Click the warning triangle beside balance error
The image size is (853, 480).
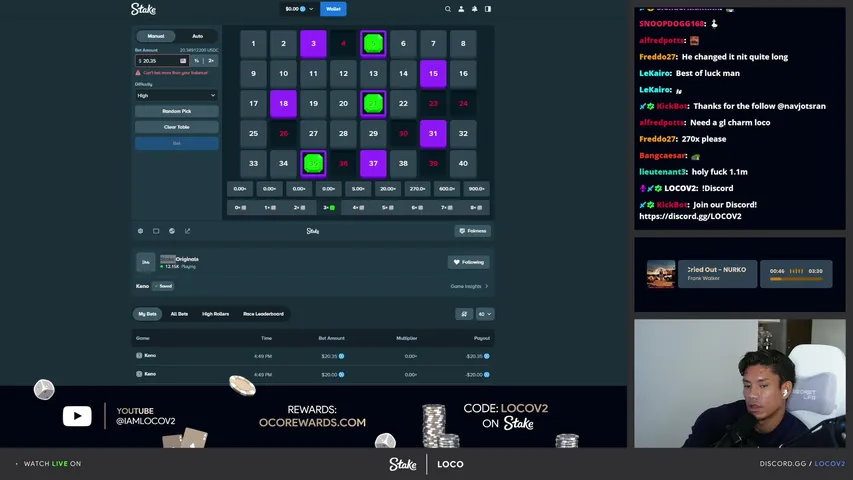pos(138,72)
